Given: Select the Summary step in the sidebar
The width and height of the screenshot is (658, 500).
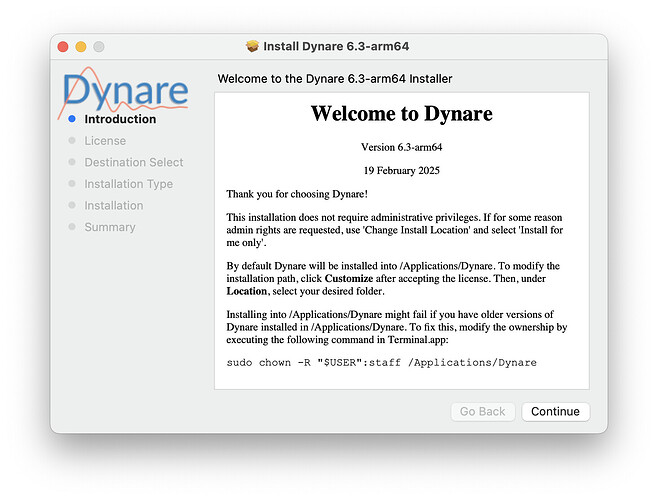Looking at the screenshot, I should (110, 227).
